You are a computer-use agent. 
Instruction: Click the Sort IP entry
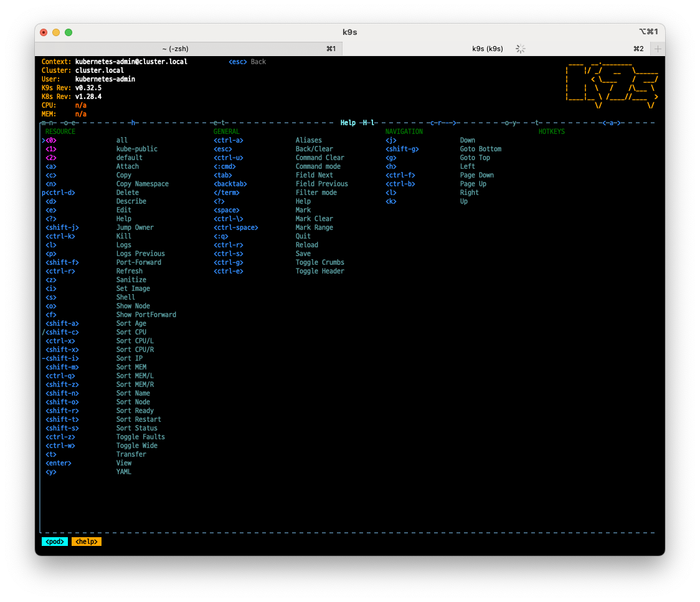tap(130, 358)
